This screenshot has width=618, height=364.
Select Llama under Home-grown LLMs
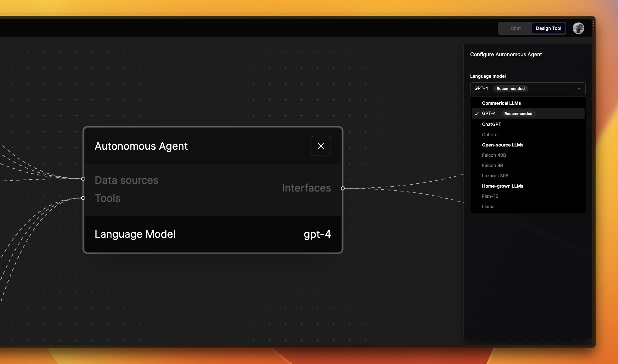488,207
